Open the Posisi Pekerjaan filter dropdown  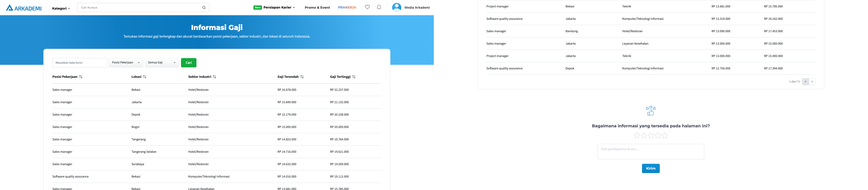click(126, 63)
